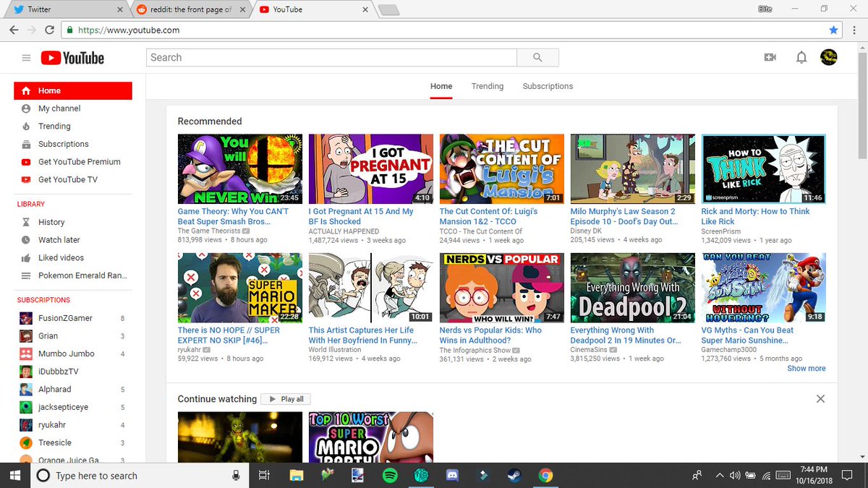Open Spotify from the taskbar
868x488 pixels.
pos(389,475)
